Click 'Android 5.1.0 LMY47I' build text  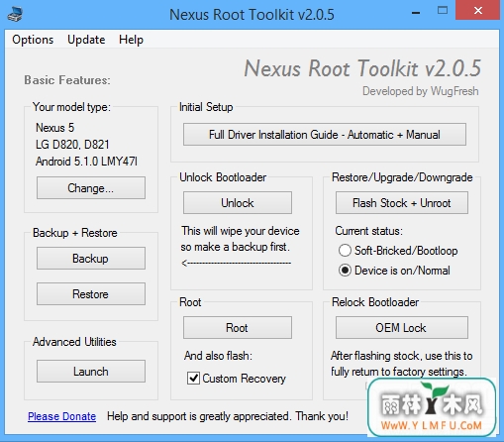point(86,162)
